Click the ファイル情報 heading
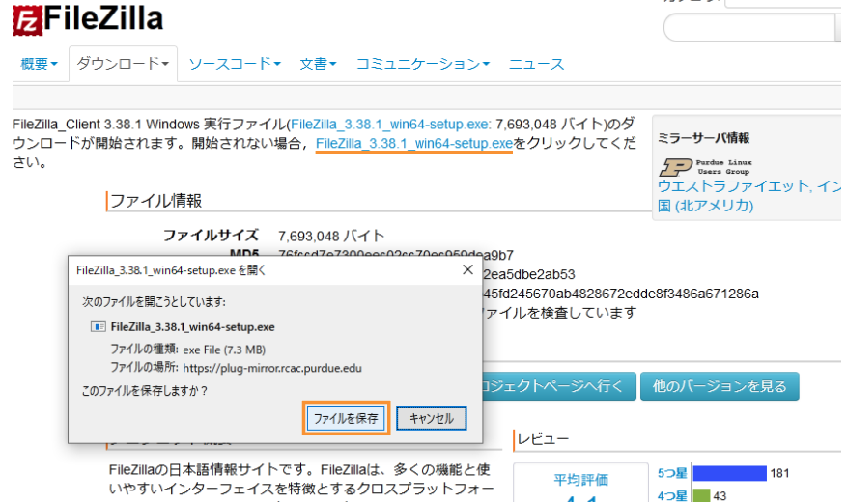 pos(156,201)
